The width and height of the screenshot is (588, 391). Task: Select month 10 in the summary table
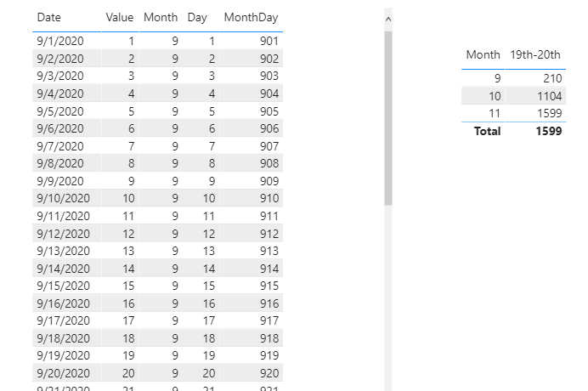[495, 96]
